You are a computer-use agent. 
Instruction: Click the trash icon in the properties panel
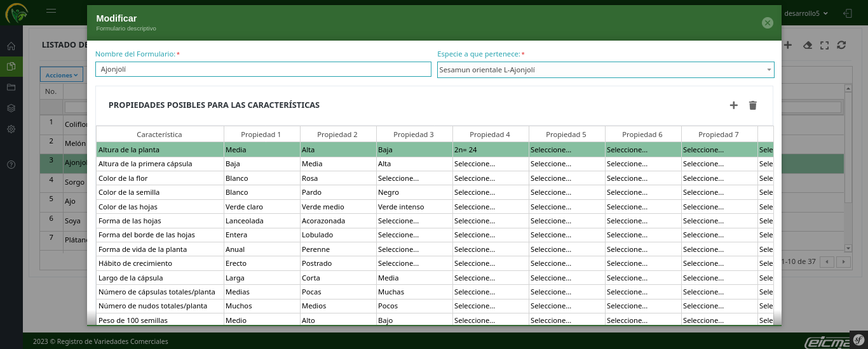(753, 105)
